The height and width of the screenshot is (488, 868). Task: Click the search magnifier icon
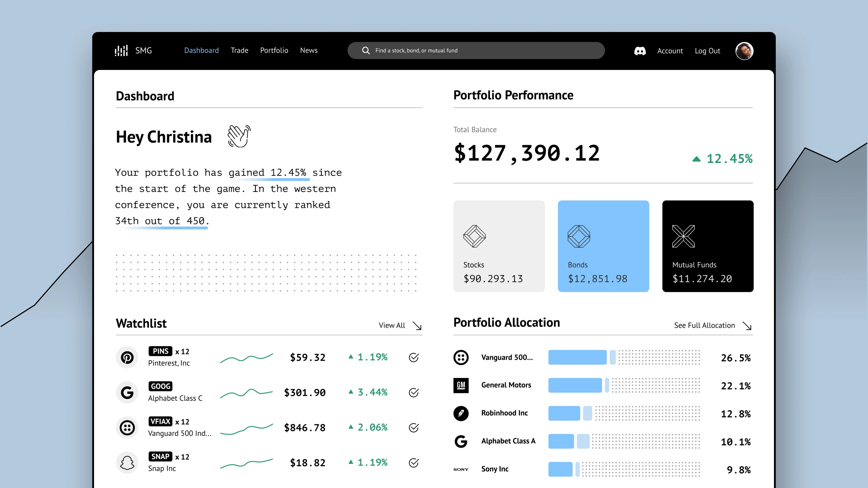click(x=366, y=50)
